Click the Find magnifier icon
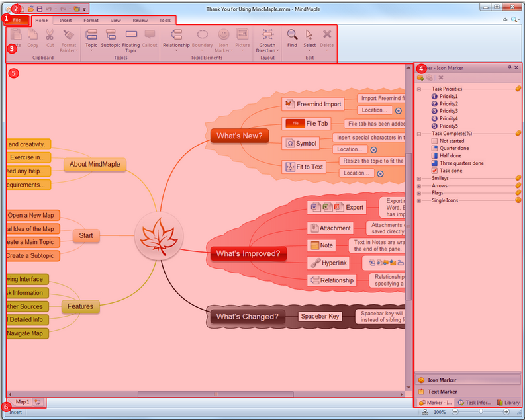The height and width of the screenshot is (420, 525). point(292,34)
